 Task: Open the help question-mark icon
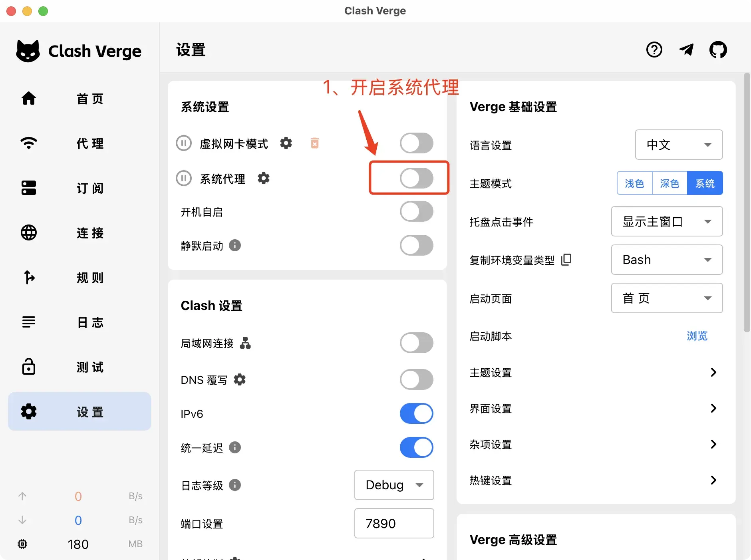[654, 50]
